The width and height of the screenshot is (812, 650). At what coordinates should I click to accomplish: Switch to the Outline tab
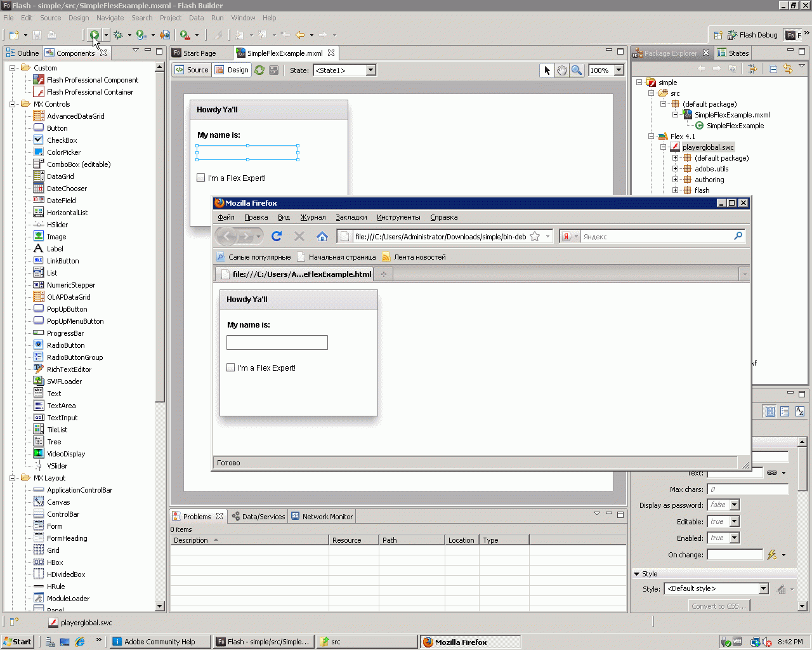pos(23,53)
